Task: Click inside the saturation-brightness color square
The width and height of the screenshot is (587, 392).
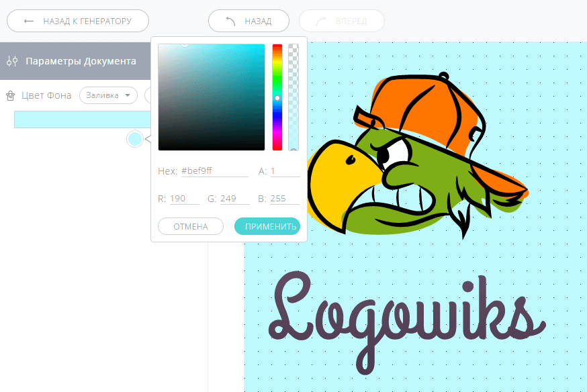Action: pos(212,97)
